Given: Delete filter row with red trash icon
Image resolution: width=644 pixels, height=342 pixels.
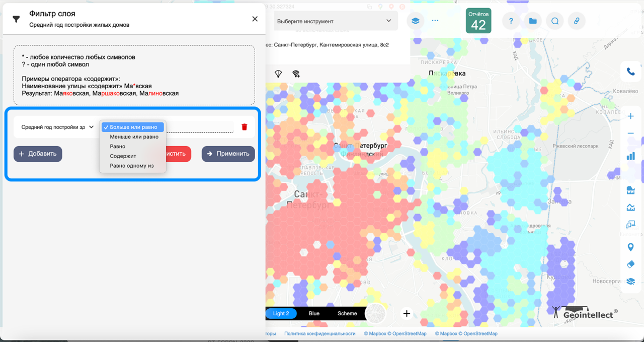Looking at the screenshot, I should 245,127.
